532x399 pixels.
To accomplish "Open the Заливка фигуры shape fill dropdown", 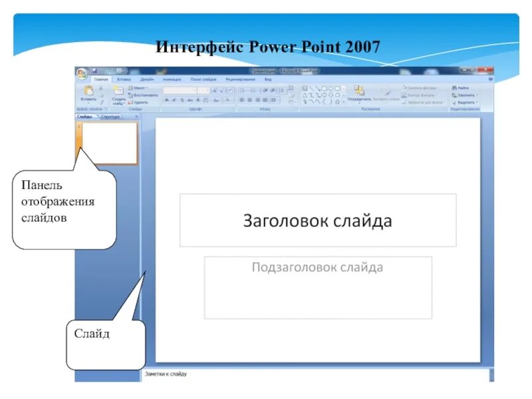I will point(420,88).
